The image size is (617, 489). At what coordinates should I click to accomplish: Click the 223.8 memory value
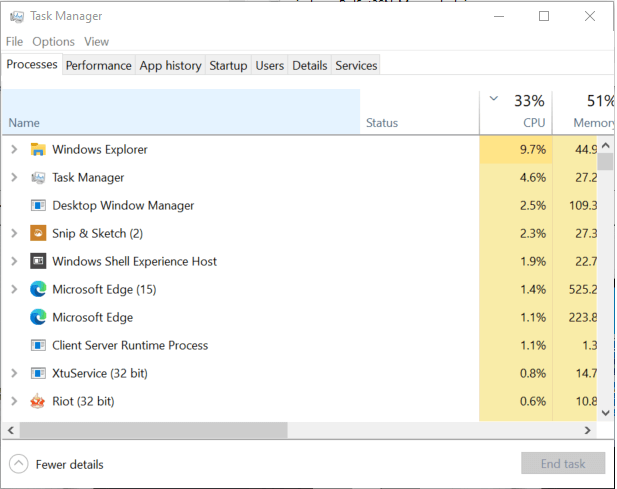(x=583, y=317)
